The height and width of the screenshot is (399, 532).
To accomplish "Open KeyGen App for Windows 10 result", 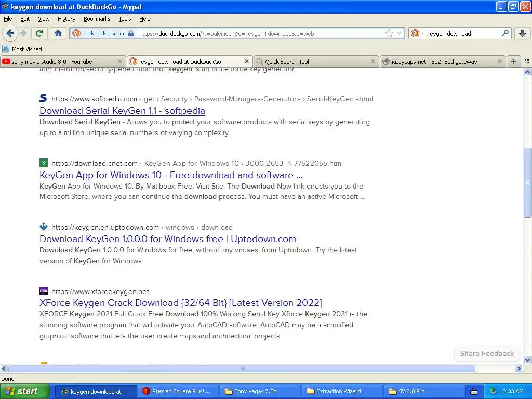I will [x=170, y=175].
